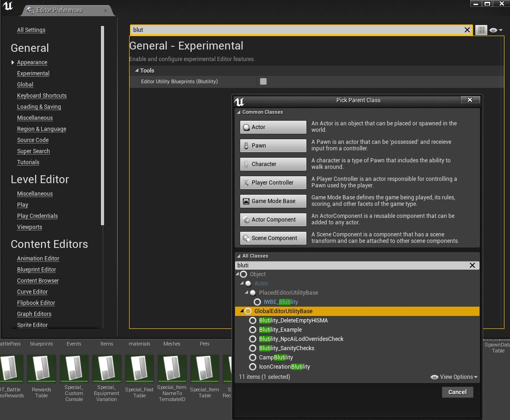Go to Blueprint Editor settings
The height and width of the screenshot is (420, 510).
pyautogui.click(x=37, y=270)
